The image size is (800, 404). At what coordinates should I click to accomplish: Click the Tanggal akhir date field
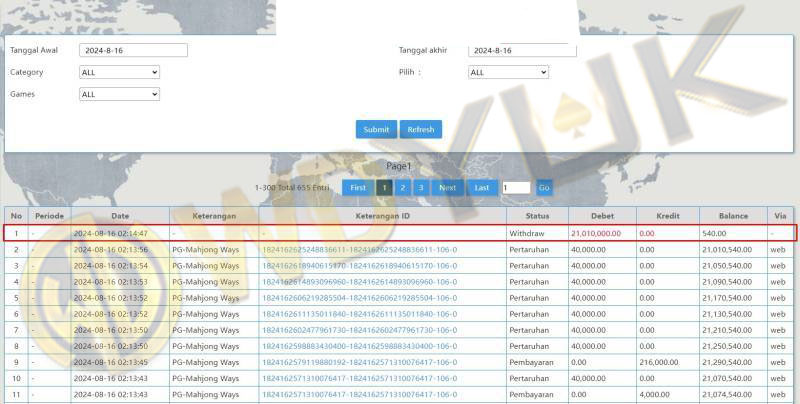522,50
